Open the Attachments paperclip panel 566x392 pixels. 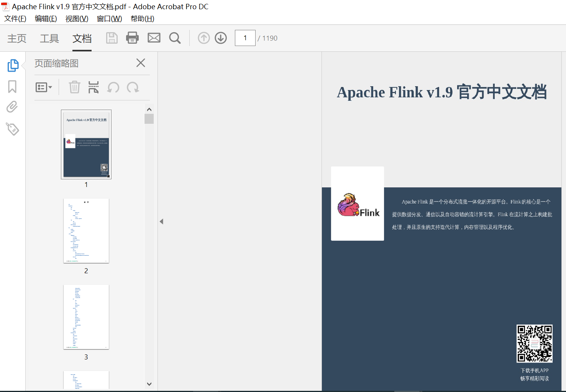pos(12,107)
